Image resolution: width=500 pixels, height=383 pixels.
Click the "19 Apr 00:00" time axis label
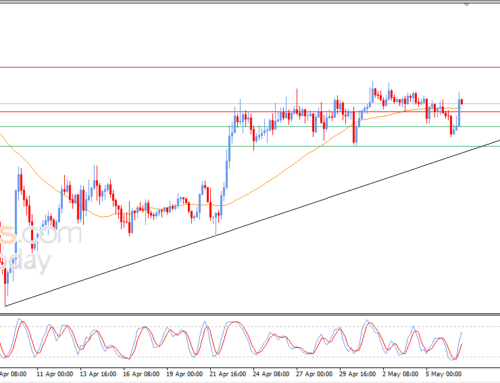tap(184, 374)
